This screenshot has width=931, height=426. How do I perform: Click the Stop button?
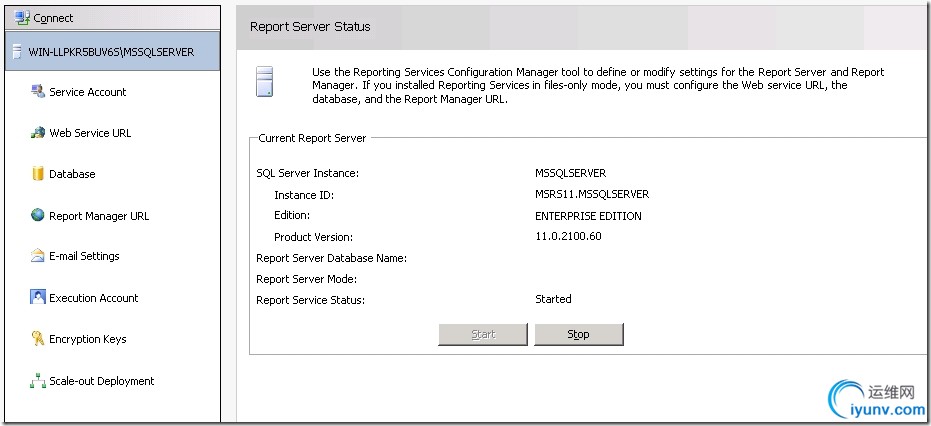579,335
